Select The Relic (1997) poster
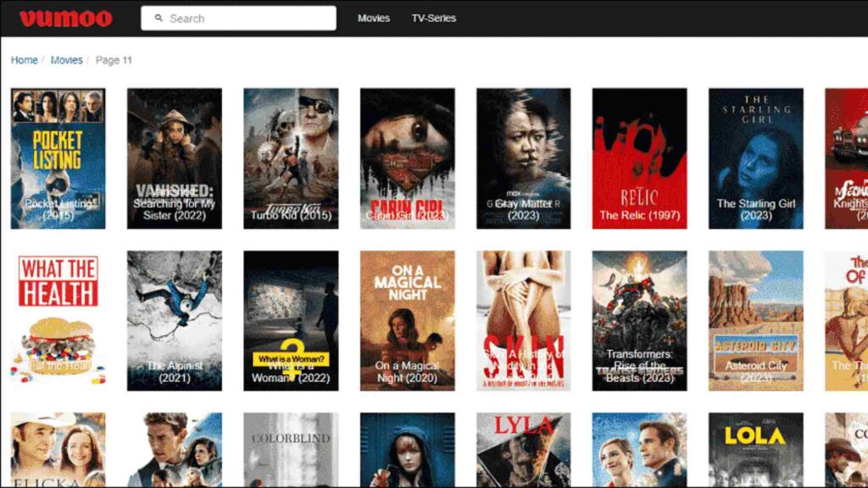Viewport: 868px width, 488px height. (x=639, y=158)
